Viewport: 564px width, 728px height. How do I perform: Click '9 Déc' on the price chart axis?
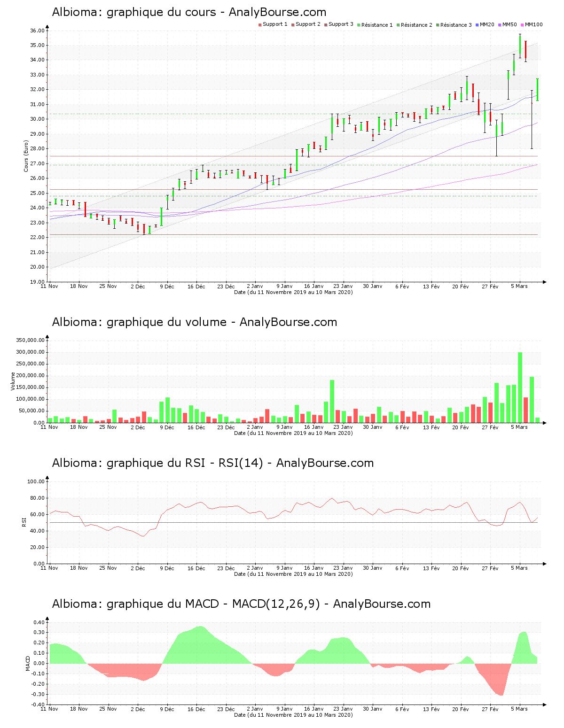point(167,287)
